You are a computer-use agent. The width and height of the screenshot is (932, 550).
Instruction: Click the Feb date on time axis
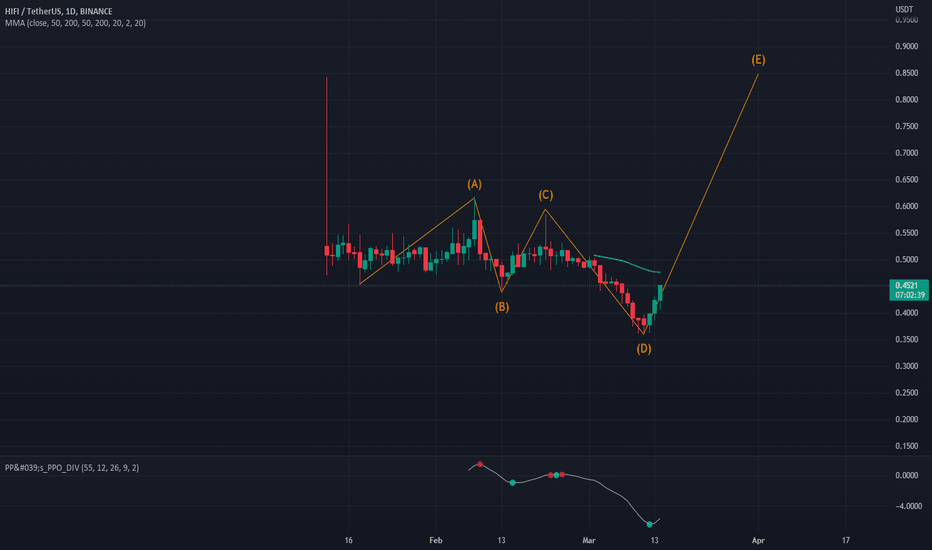(x=436, y=540)
